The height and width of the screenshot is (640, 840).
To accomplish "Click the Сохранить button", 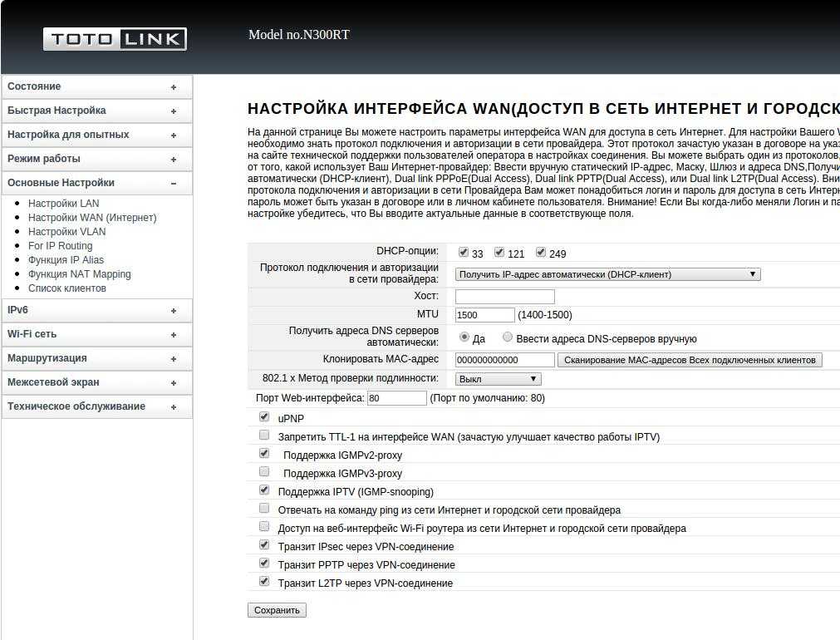I will [277, 610].
